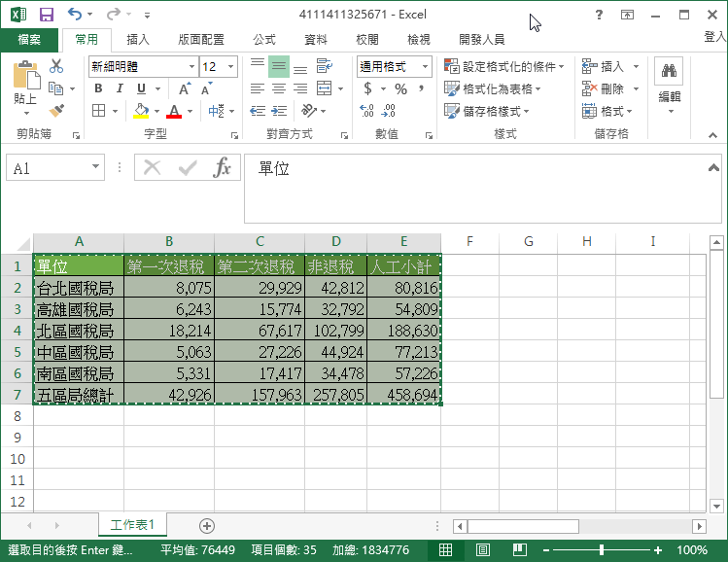This screenshot has width=728, height=562.
Task: Open 格式化為表格 dropdown
Action: pyautogui.click(x=493, y=88)
